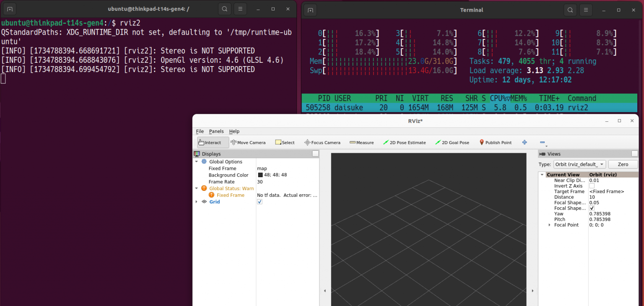Activate the Measure tool

pos(361,142)
